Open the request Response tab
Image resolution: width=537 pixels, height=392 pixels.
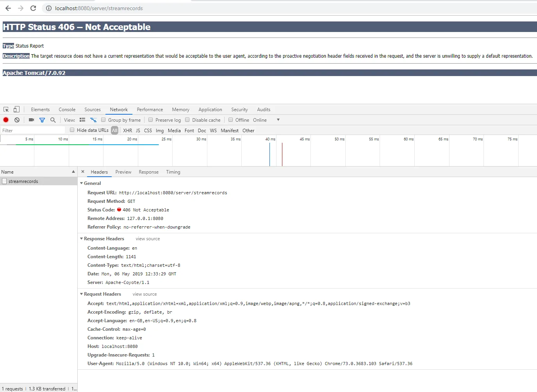point(149,172)
